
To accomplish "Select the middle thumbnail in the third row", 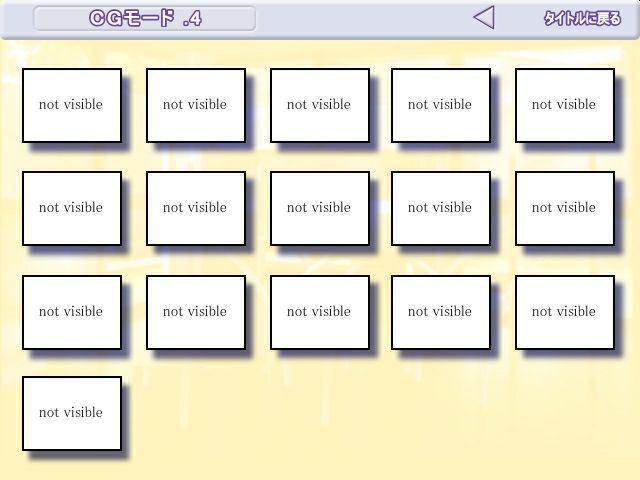I will pos(319,312).
